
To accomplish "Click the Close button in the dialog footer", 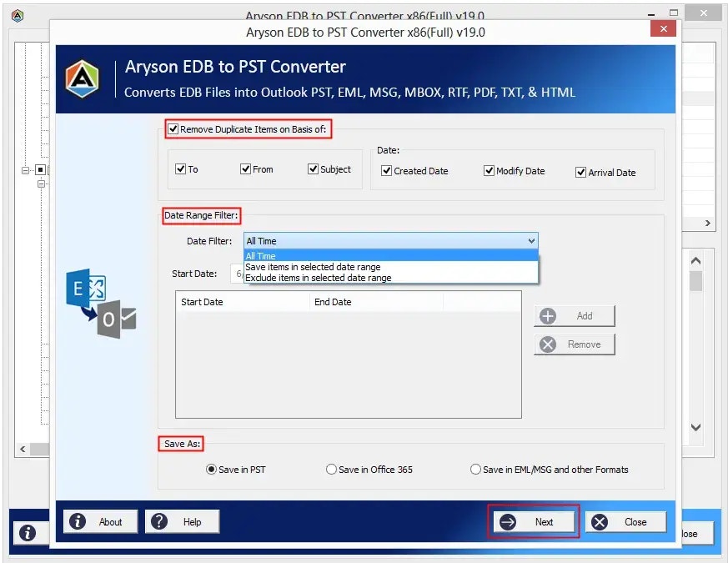I will (625, 522).
